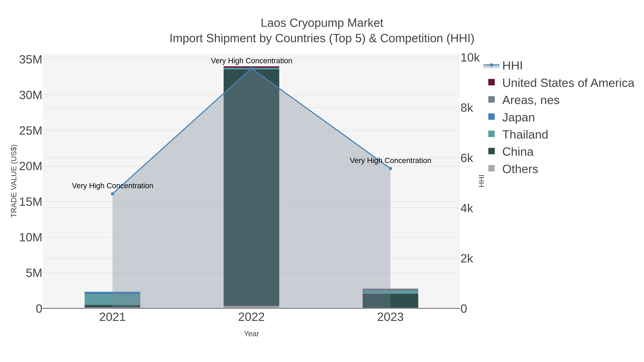This screenshot has width=644, height=362.
Task: Select the HHI data point for 2022
Action: [x=252, y=68]
